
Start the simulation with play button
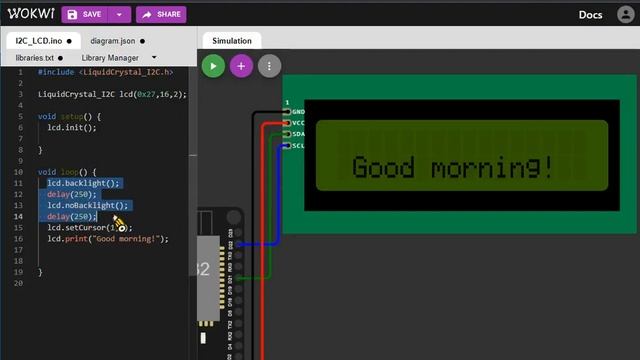[x=213, y=66]
